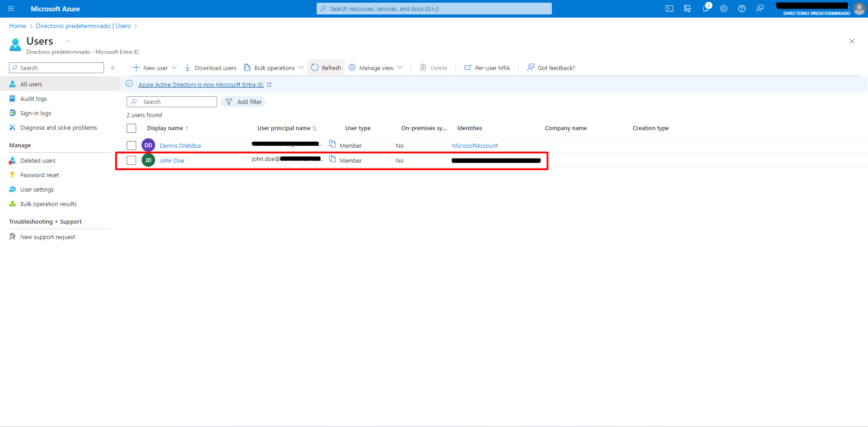Check the box for John Doe
The height and width of the screenshot is (427, 868).
coord(131,160)
